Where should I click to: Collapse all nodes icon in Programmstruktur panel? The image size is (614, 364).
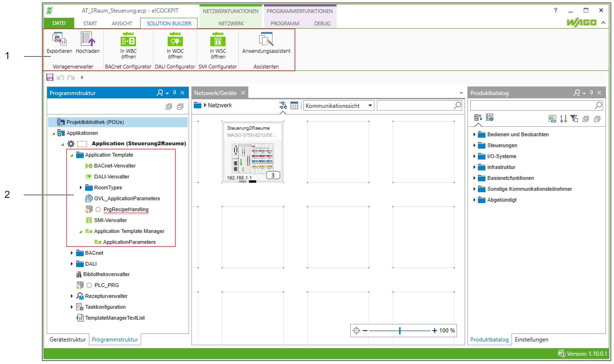(180, 107)
